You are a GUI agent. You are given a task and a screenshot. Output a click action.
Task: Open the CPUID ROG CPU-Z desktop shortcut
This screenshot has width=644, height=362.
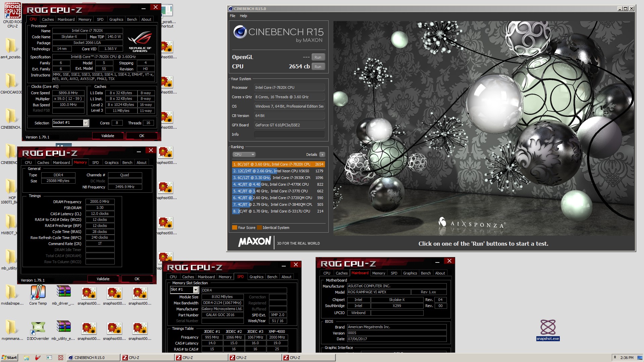(x=12, y=15)
